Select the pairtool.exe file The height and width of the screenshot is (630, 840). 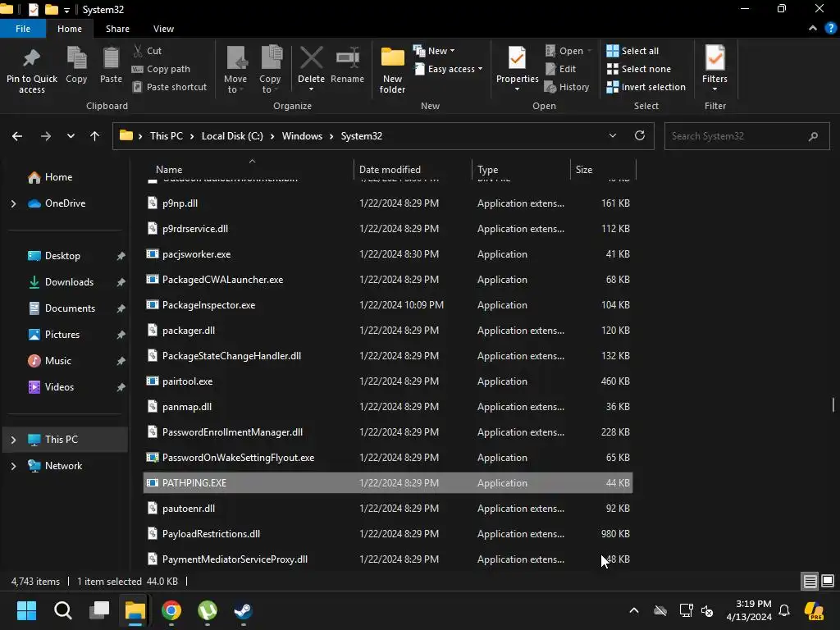tap(388, 381)
